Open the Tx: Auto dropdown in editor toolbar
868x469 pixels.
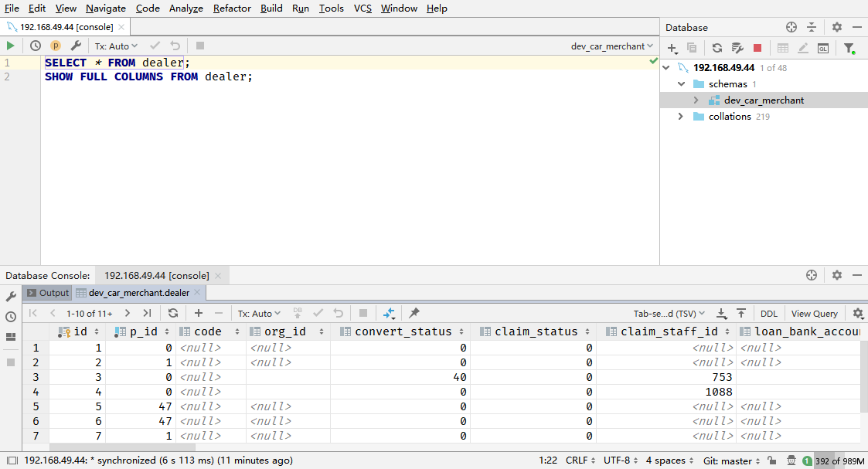tap(116, 46)
